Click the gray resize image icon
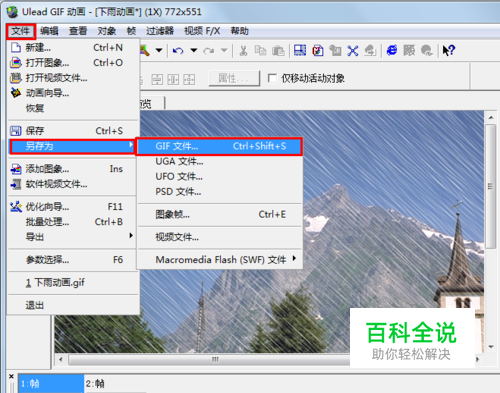 pyautogui.click(x=335, y=51)
